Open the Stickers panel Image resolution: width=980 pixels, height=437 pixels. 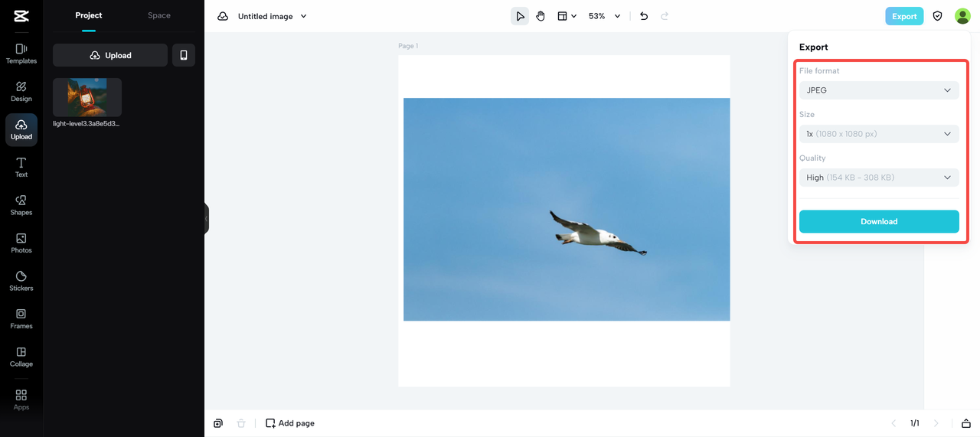pyautogui.click(x=21, y=281)
